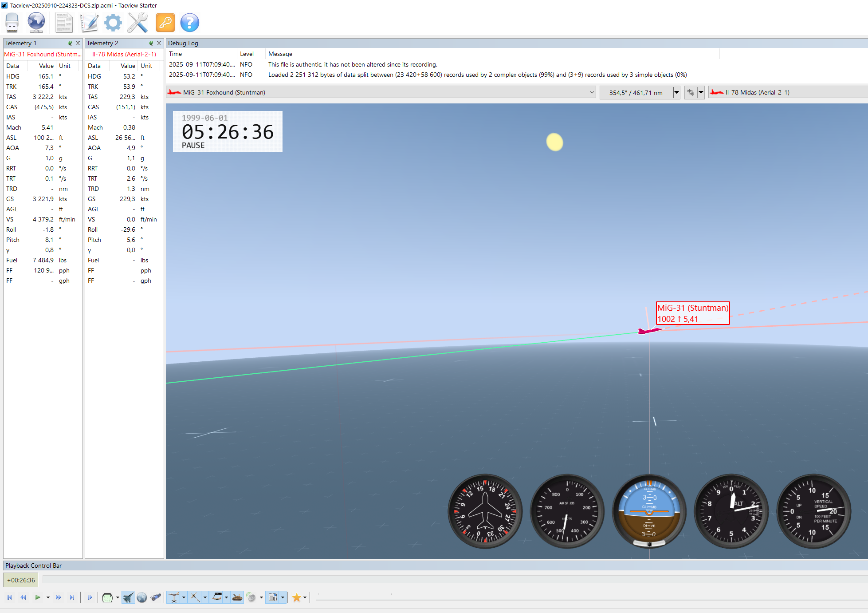The image size is (868, 613).
Task: Toggle the pin on Telemetry 2 panel
Action: [x=151, y=43]
